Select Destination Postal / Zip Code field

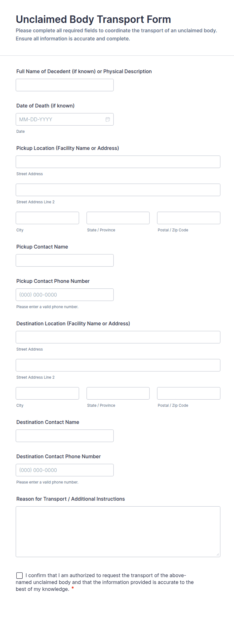pyautogui.click(x=189, y=393)
